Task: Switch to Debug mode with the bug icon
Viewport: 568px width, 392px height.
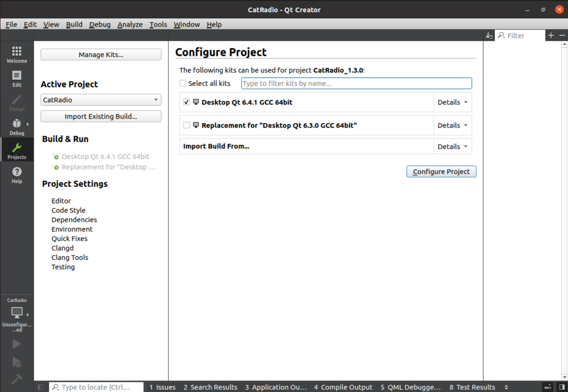Action: pyautogui.click(x=17, y=126)
